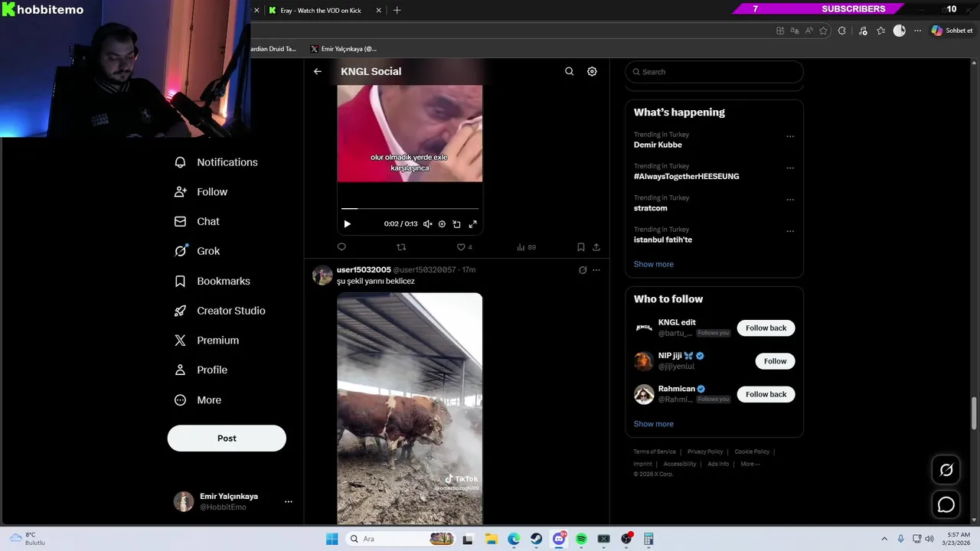Image resolution: width=980 pixels, height=551 pixels.
Task: Open more options on user15032005's post
Action: click(x=596, y=270)
